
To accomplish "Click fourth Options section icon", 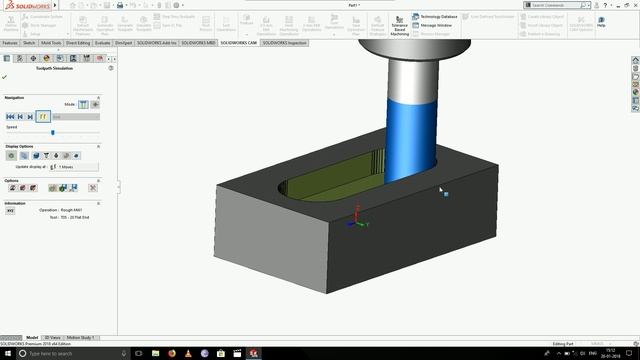I will [x=53, y=188].
